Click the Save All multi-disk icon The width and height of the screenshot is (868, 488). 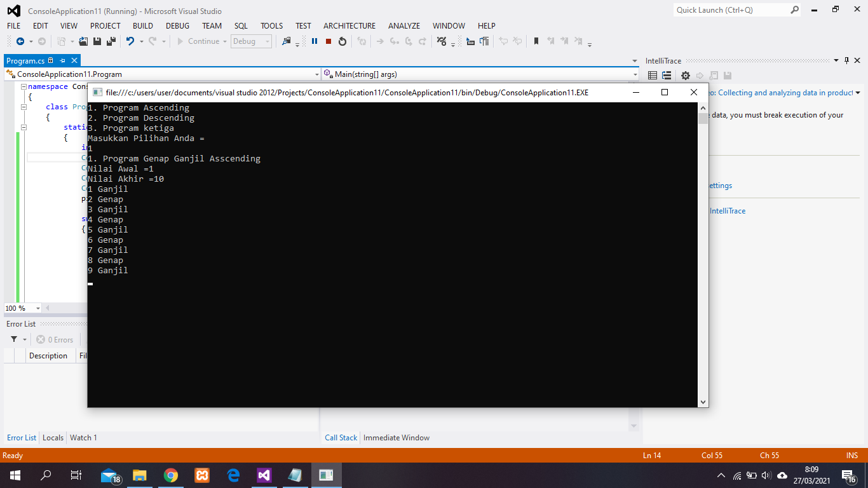pos(111,41)
